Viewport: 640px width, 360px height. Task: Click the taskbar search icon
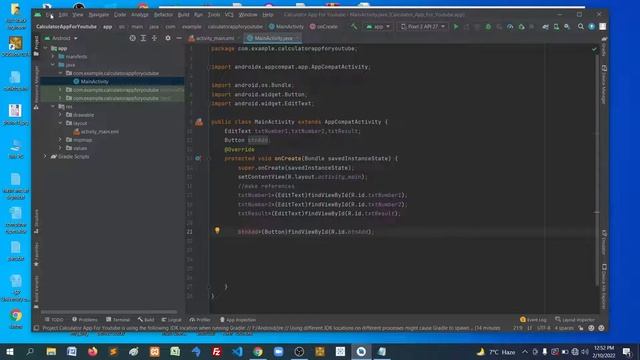pos(30,351)
